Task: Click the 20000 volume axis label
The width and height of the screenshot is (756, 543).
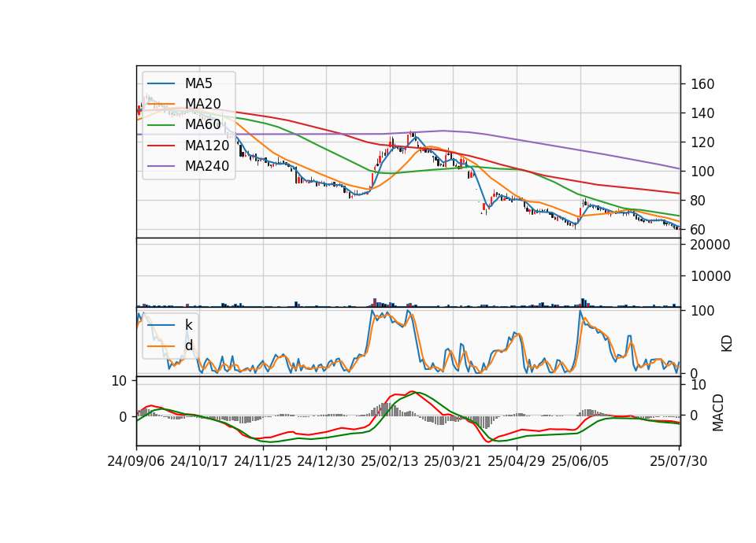Action: (709, 245)
